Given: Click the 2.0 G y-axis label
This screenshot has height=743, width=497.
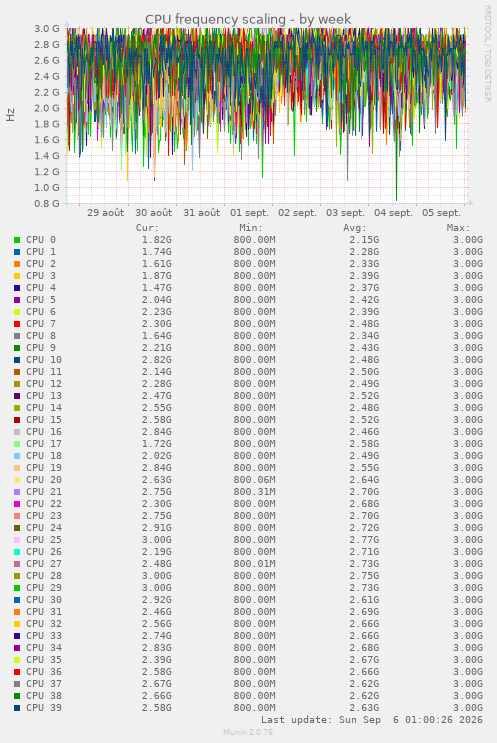Looking at the screenshot, I should click(x=46, y=108).
